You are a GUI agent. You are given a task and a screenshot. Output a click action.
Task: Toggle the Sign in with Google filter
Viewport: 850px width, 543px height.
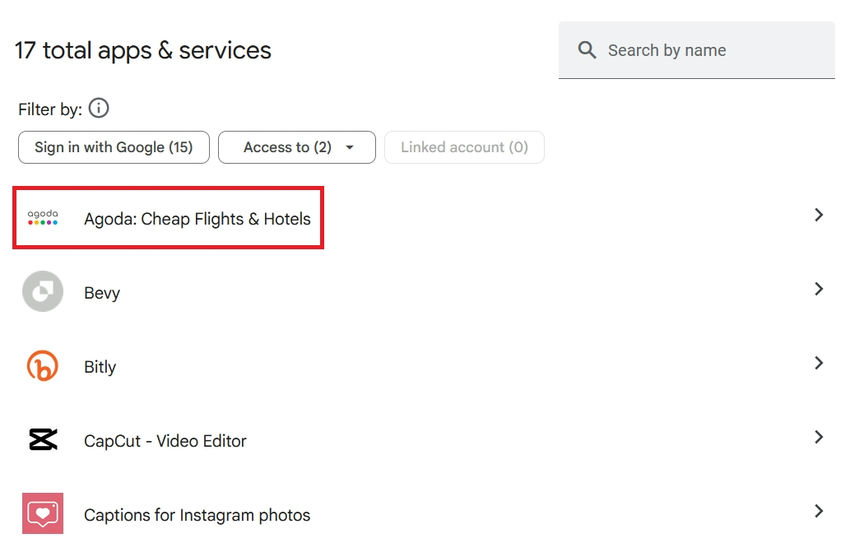click(113, 147)
